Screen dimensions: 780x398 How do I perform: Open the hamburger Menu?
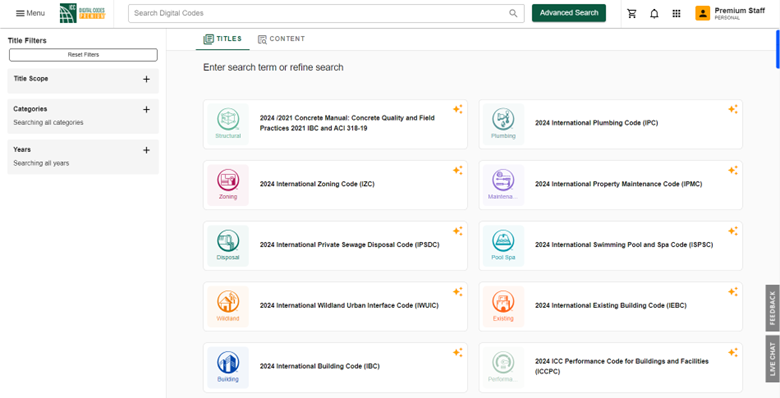(x=30, y=13)
